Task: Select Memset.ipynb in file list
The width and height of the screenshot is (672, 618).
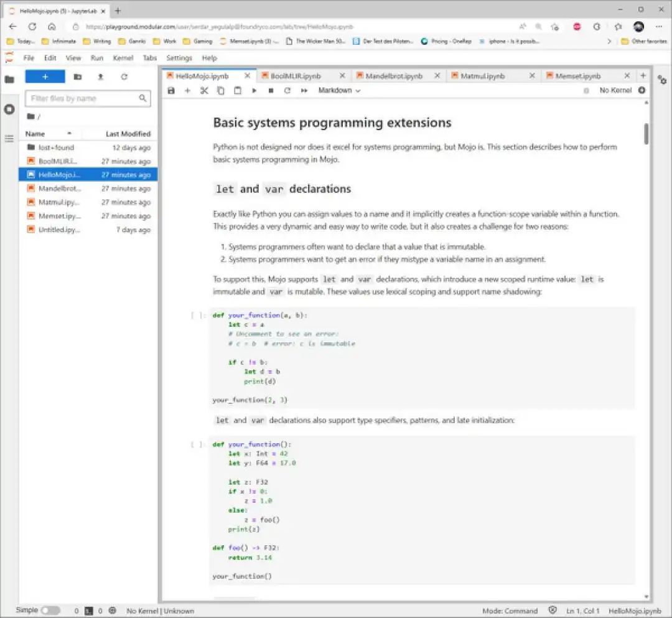Action: click(x=88, y=216)
